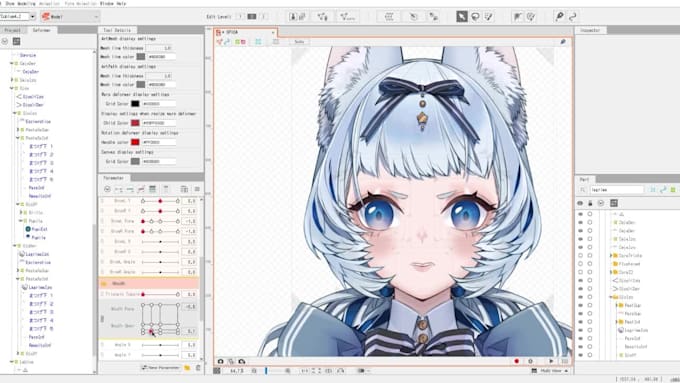This screenshot has height=383, width=680.
Task: Click the ArtMesh mesh line color swatch
Action: [x=141, y=57]
